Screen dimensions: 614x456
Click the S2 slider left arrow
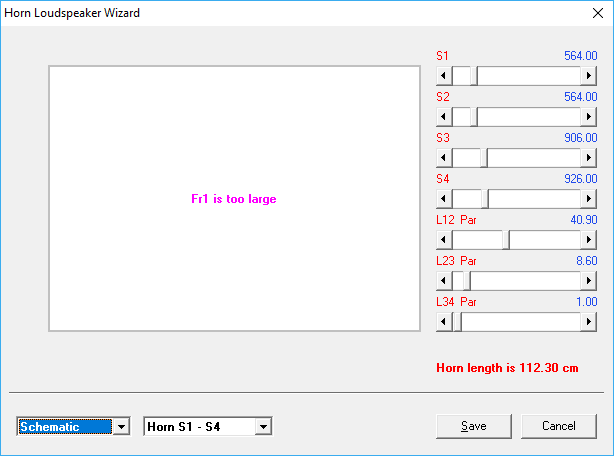point(444,117)
